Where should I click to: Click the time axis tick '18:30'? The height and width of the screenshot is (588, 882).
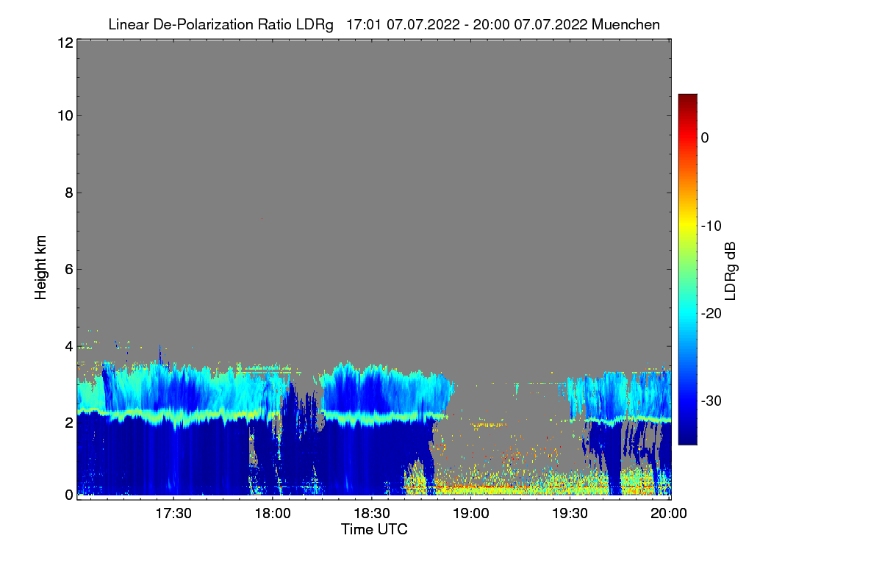click(372, 514)
